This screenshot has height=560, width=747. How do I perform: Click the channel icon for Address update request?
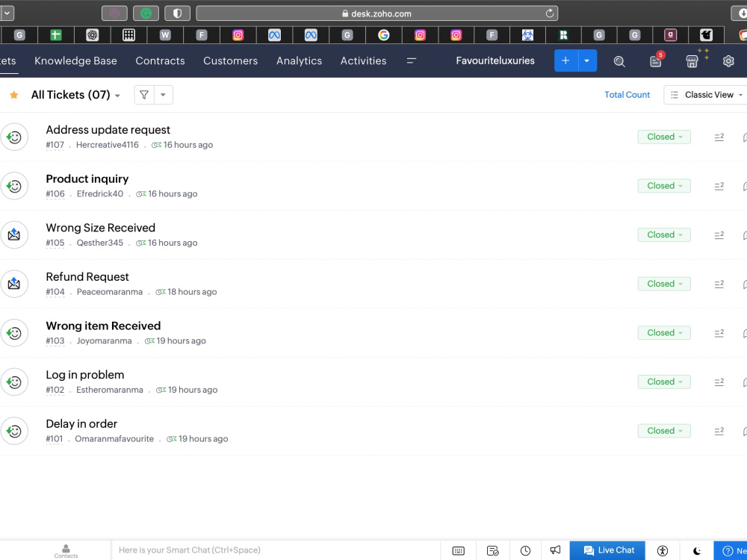(x=14, y=137)
